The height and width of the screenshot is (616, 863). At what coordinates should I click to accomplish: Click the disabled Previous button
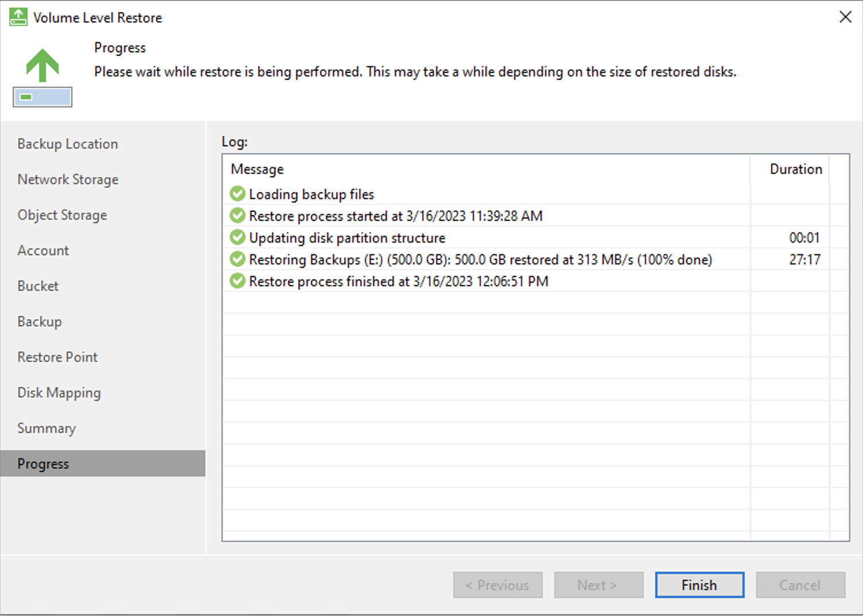(497, 585)
